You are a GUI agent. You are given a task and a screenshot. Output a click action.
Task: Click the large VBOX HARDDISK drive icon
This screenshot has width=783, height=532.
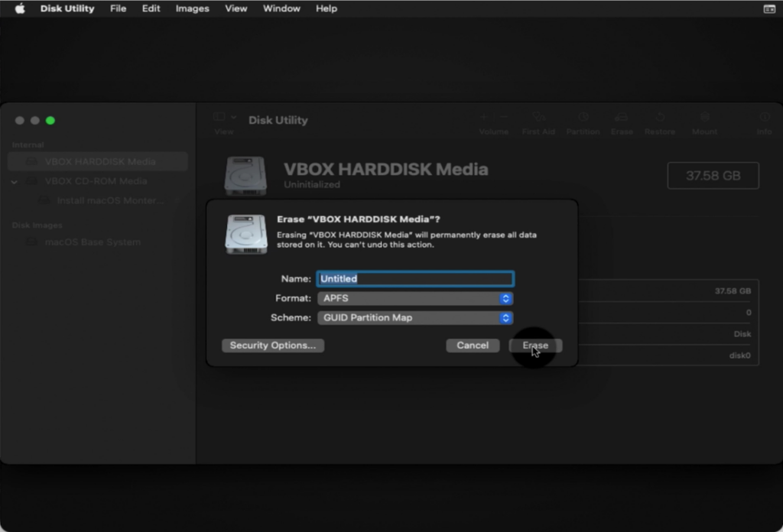(245, 176)
